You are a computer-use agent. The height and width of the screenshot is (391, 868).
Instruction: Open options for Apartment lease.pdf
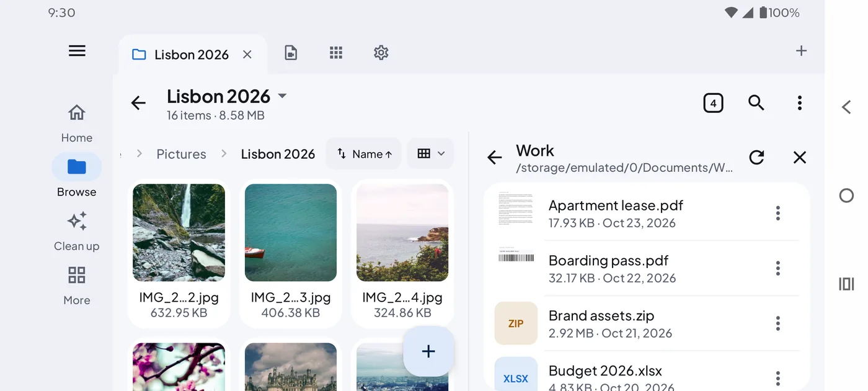tap(777, 213)
